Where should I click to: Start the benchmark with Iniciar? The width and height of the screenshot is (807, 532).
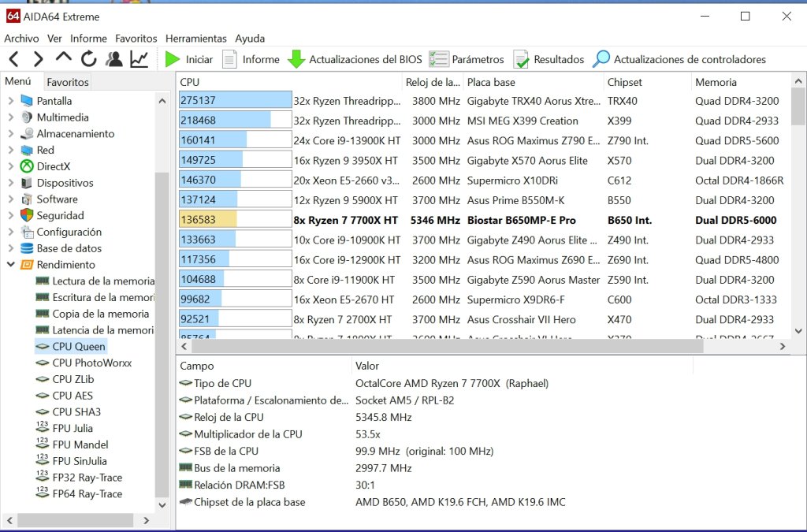188,59
